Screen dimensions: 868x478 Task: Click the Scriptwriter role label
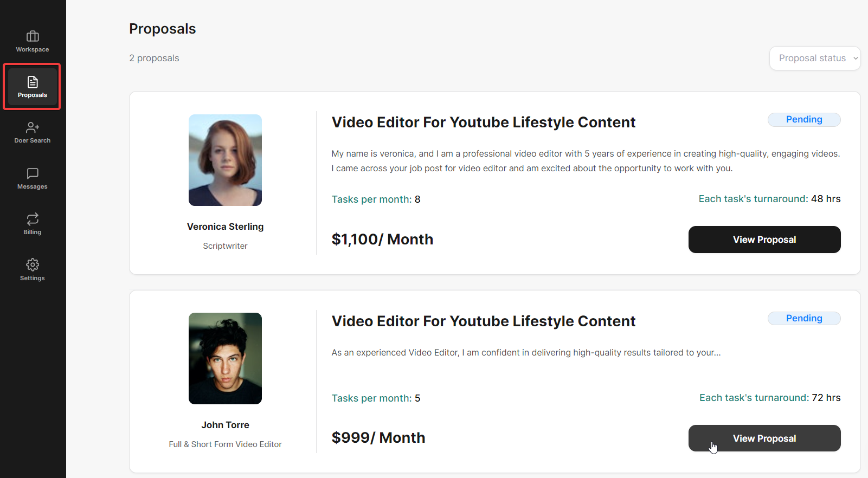tap(225, 246)
